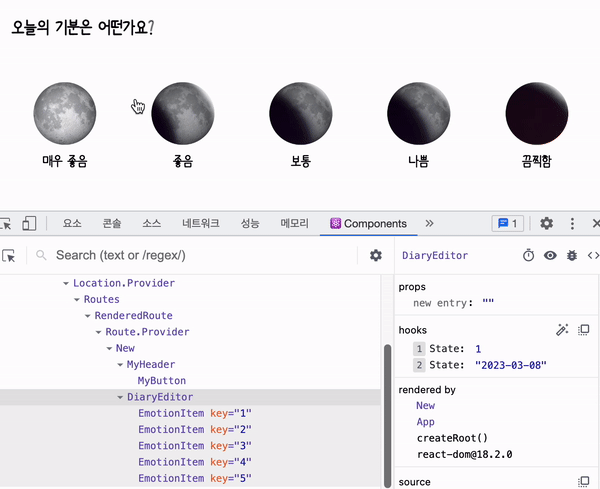Image resolution: width=600 pixels, height=489 pixels.
Task: Open the 메모리 tab
Action: 294,223
